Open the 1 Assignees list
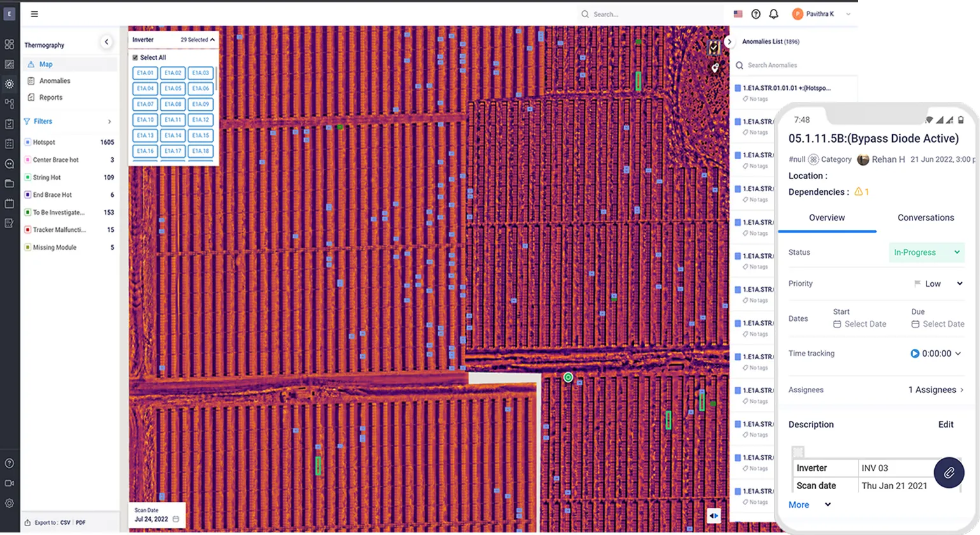The image size is (980, 535). [936, 390]
